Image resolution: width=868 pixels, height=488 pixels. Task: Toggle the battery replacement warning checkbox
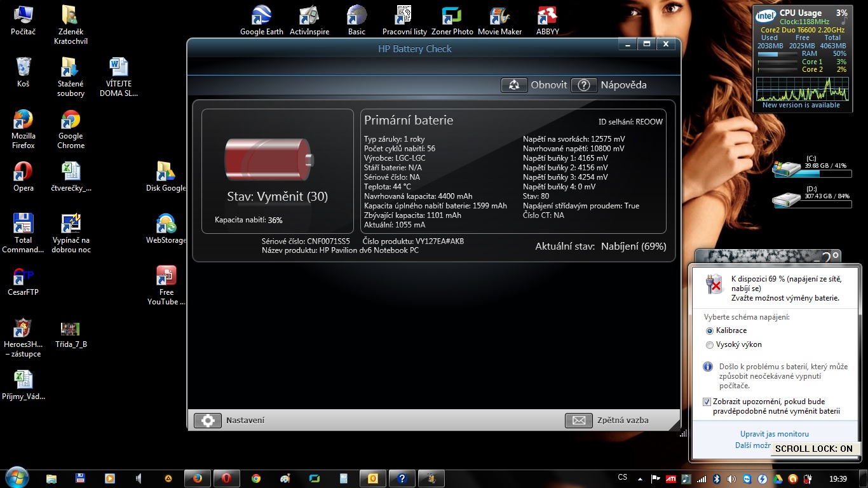tap(707, 402)
